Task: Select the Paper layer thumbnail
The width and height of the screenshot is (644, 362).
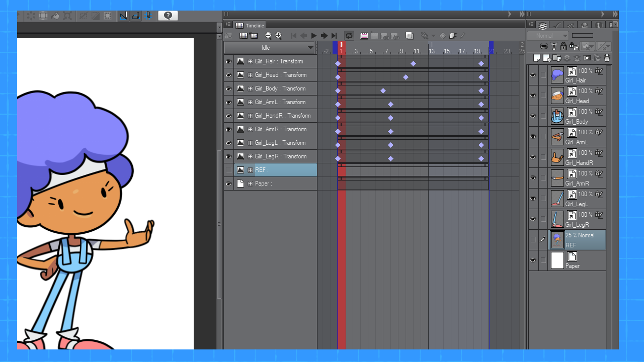Action: 557,260
